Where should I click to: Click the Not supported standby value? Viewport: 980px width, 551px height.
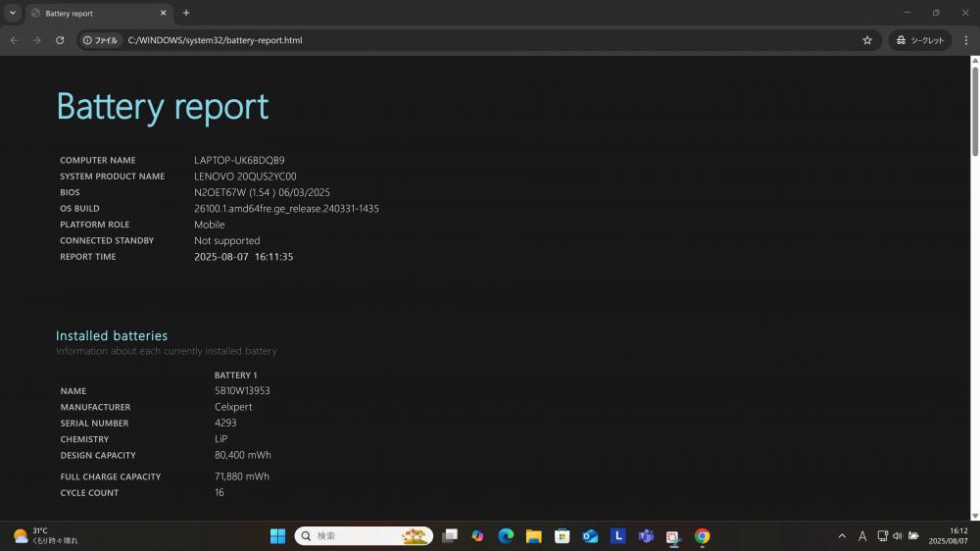click(x=227, y=241)
